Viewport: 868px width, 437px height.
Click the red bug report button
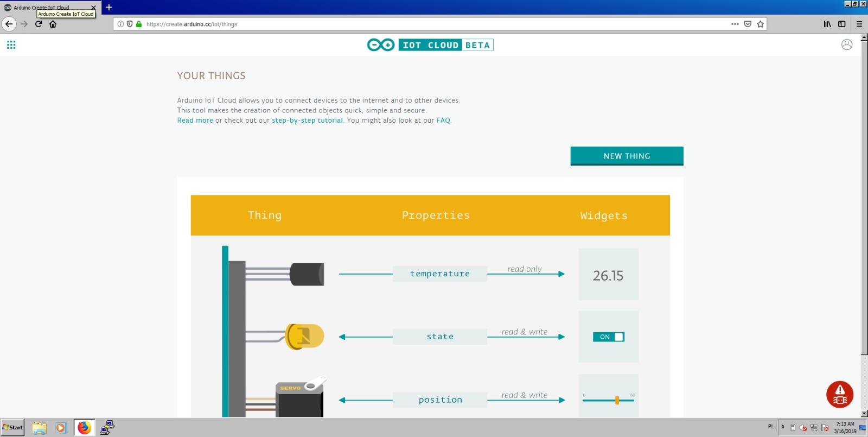840,394
